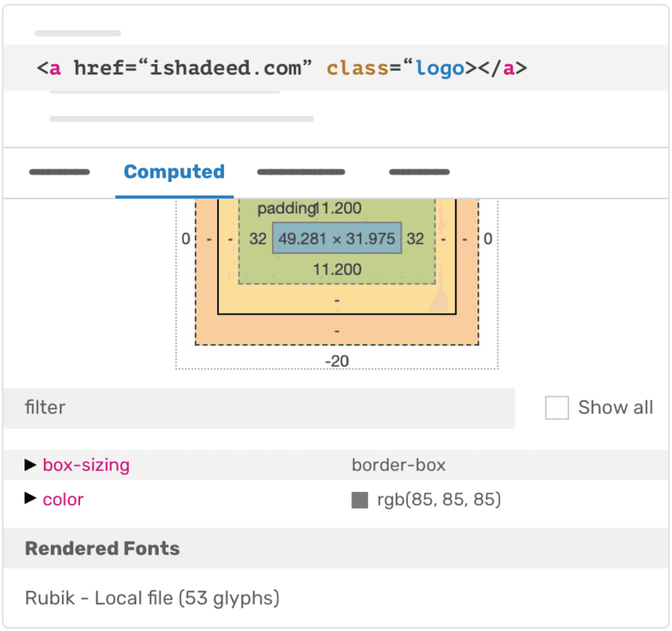Click the right padding value 32
The image size is (672, 631).
pyautogui.click(x=415, y=238)
